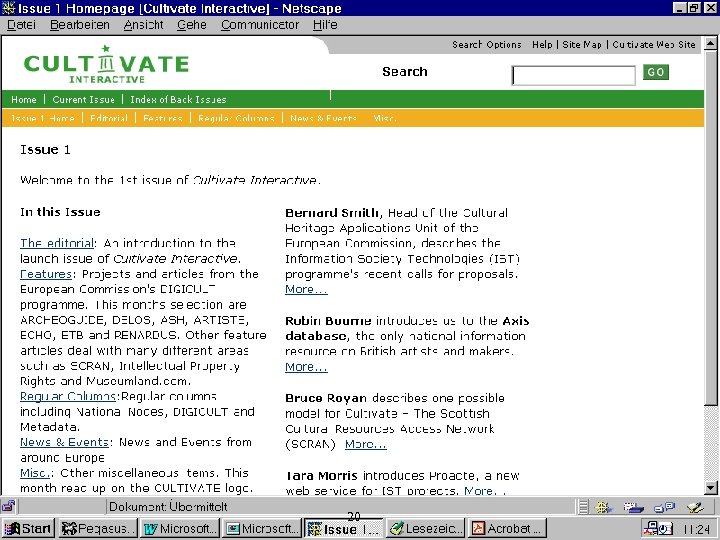This screenshot has width=720, height=540.
Task: Click the 'In this Issue' heading
Action: (60, 212)
